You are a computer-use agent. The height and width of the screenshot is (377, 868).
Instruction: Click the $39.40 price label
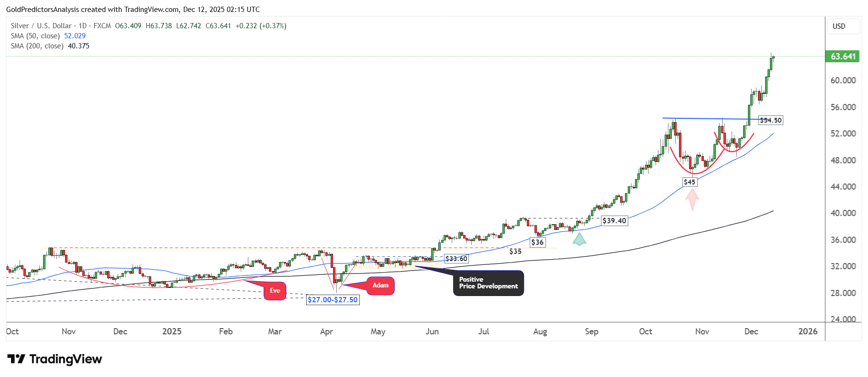(614, 221)
